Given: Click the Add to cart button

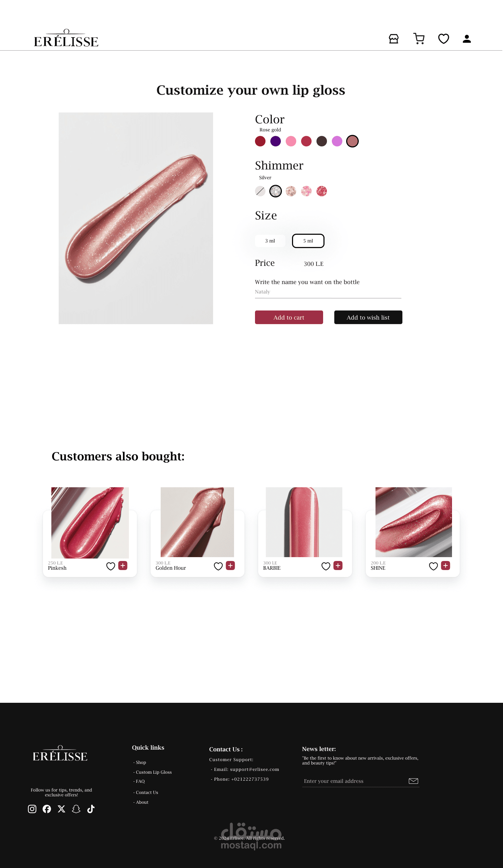Looking at the screenshot, I should click(289, 317).
